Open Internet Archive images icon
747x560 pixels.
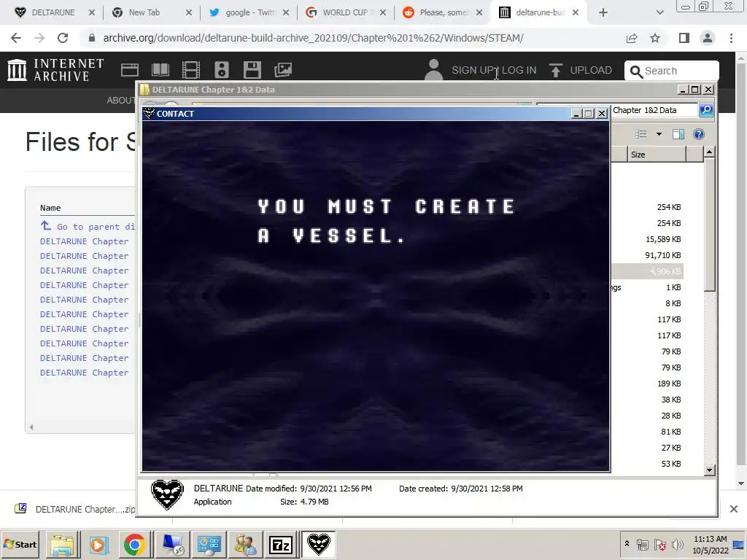(x=283, y=70)
